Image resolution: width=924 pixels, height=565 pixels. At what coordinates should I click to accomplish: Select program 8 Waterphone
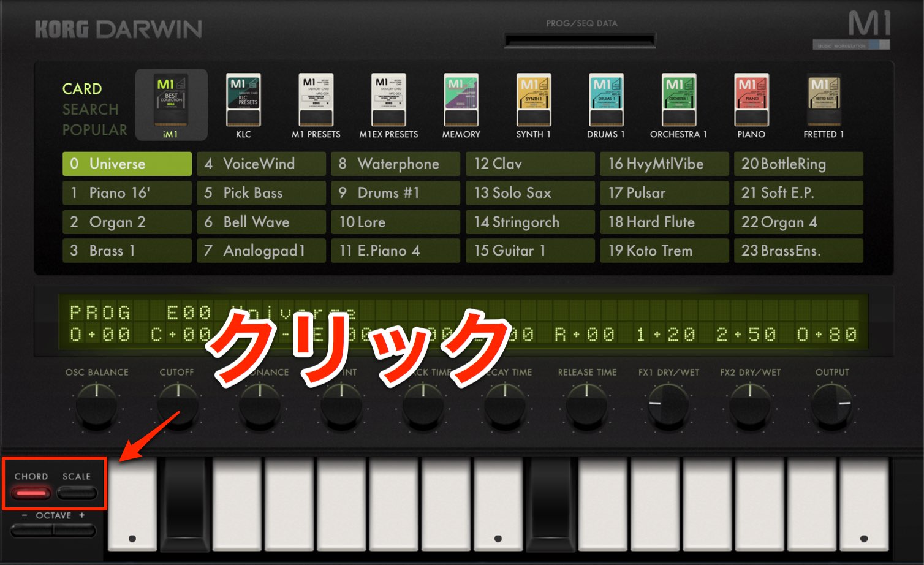tap(395, 164)
